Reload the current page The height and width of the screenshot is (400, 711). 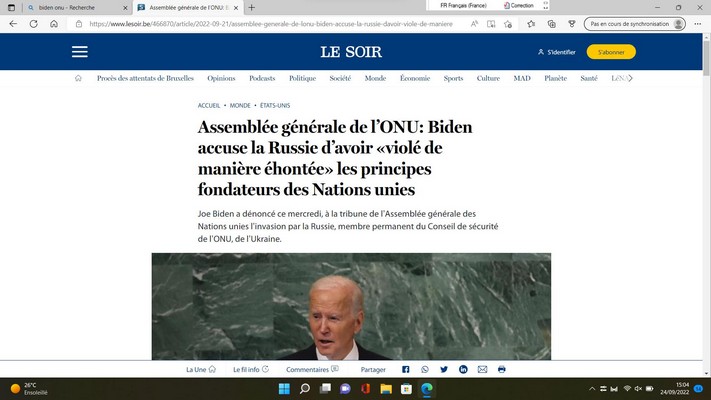tap(34, 24)
